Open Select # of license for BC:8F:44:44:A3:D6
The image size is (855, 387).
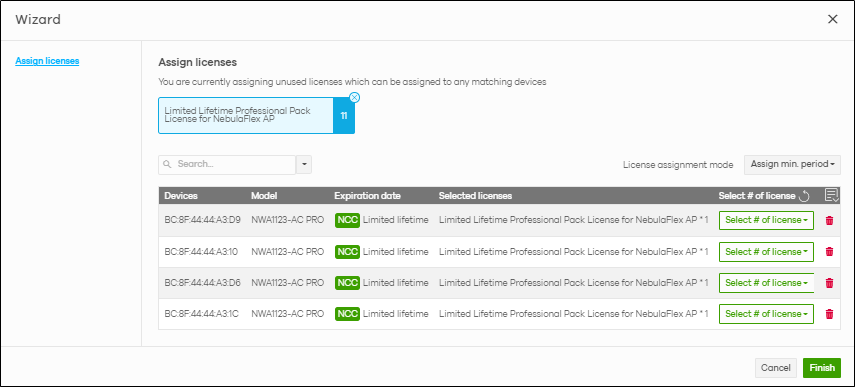766,283
